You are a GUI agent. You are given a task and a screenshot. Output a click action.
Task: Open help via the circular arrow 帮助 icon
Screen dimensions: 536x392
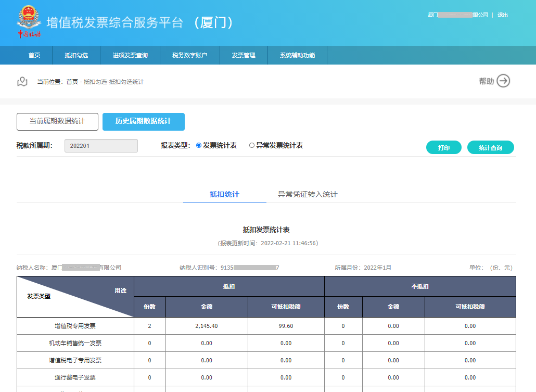(x=502, y=81)
